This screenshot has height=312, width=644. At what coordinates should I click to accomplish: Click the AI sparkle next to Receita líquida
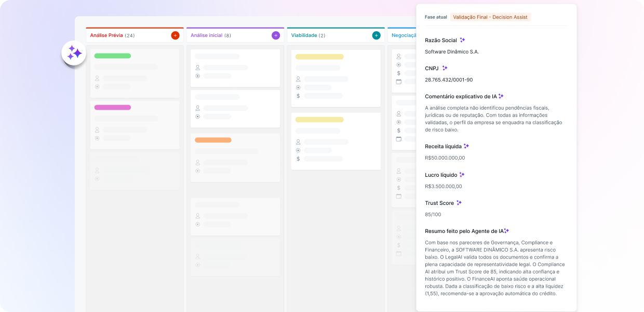tap(466, 146)
